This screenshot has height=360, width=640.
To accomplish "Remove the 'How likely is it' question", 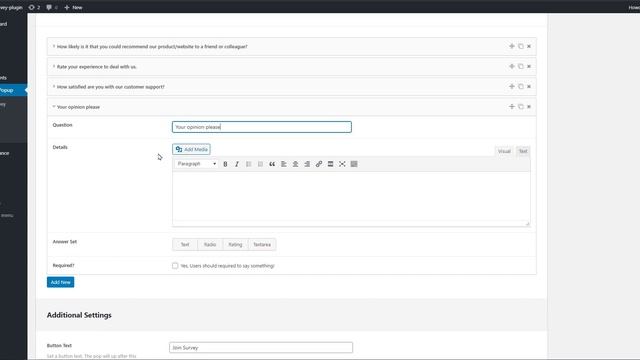I will 529,46.
